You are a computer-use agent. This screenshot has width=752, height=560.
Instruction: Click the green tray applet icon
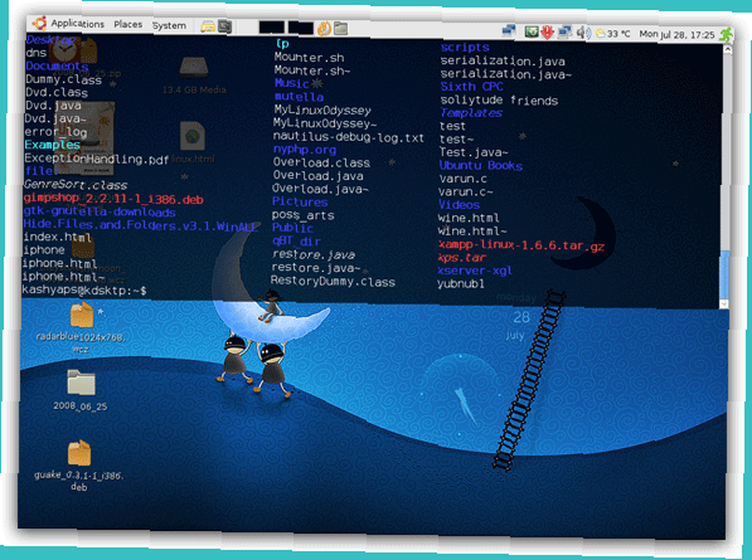[532, 32]
